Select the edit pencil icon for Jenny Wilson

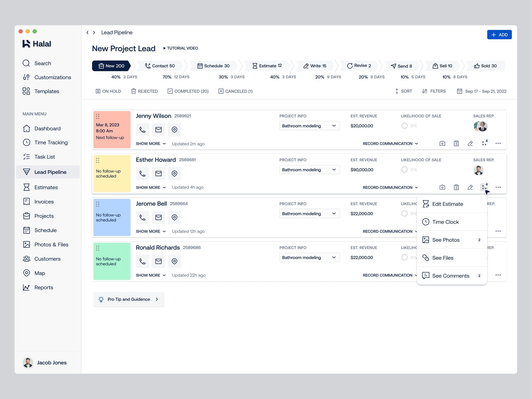pyautogui.click(x=470, y=143)
